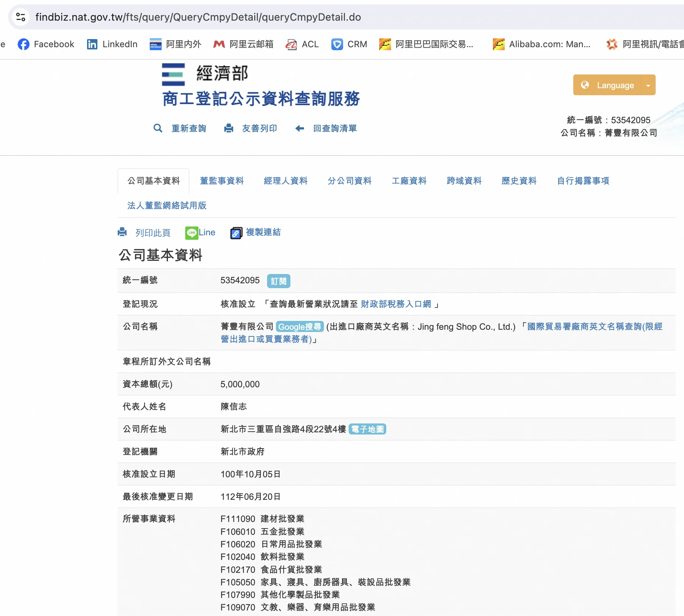Open the LinkedIn bookmark
Viewport: 684px width, 616px height.
click(112, 44)
